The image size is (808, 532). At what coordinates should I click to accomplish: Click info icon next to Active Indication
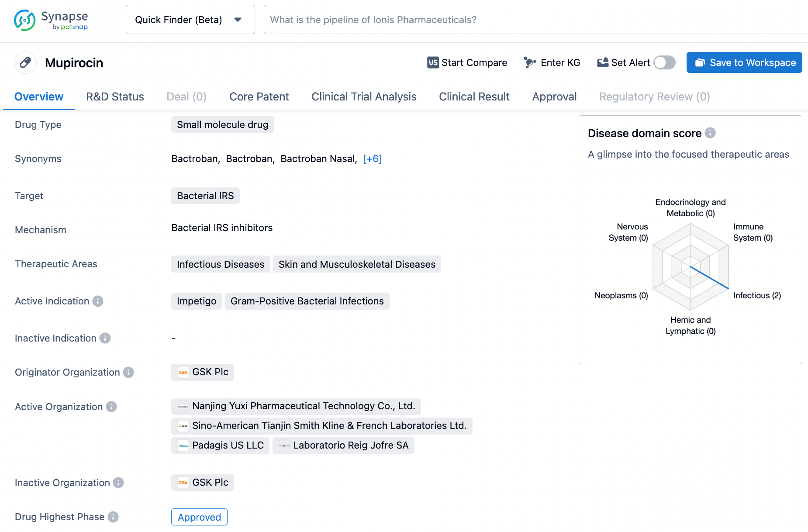point(98,301)
